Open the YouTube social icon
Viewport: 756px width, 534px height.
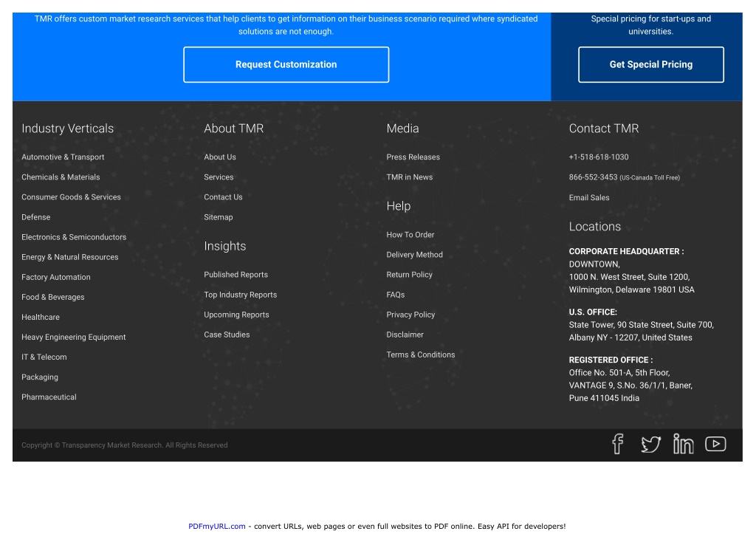715,444
